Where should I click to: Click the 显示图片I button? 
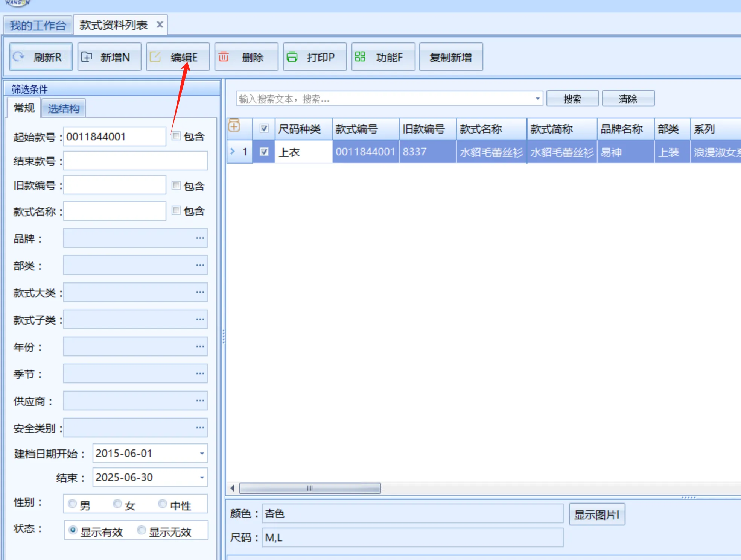point(597,514)
